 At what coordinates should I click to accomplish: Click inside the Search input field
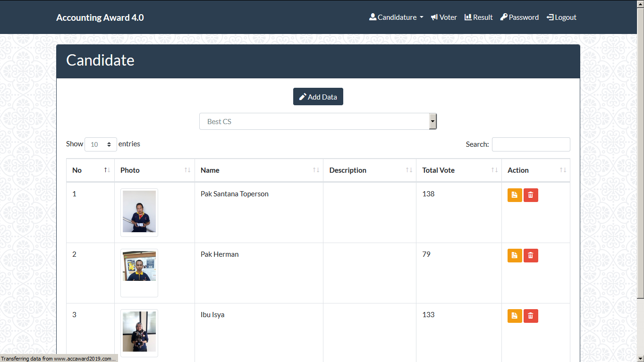click(x=531, y=144)
